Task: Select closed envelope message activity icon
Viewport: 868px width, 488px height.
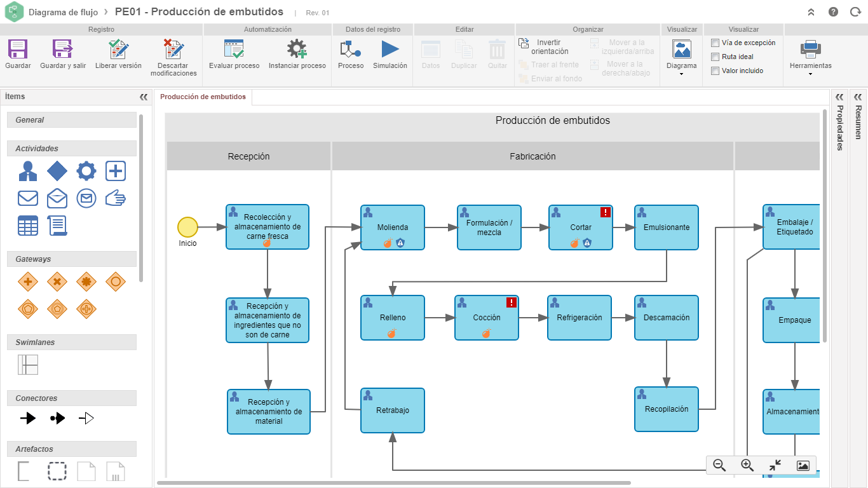Action: [27, 198]
